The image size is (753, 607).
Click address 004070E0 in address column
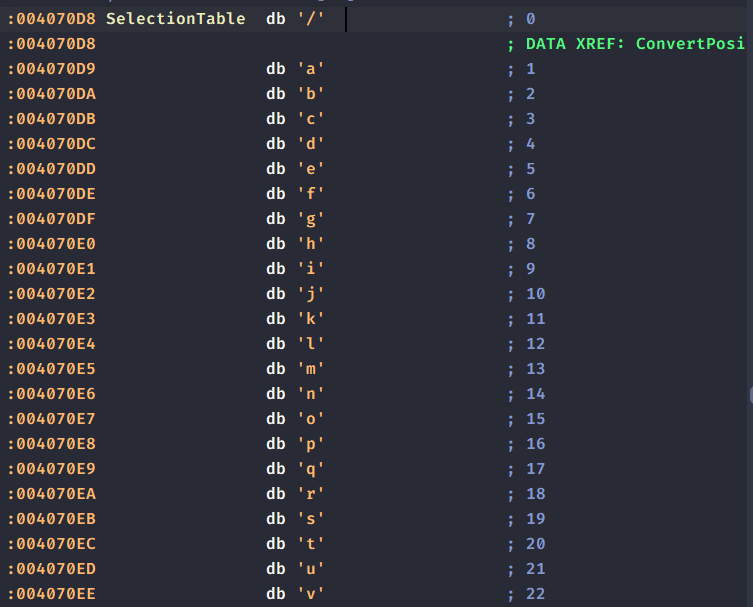pyautogui.click(x=53, y=244)
